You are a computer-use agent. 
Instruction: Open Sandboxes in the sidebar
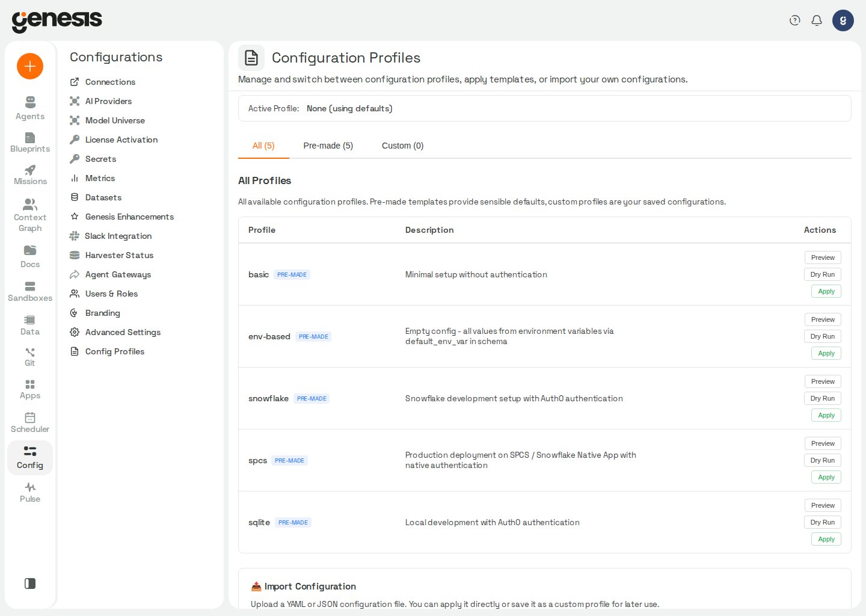30,291
